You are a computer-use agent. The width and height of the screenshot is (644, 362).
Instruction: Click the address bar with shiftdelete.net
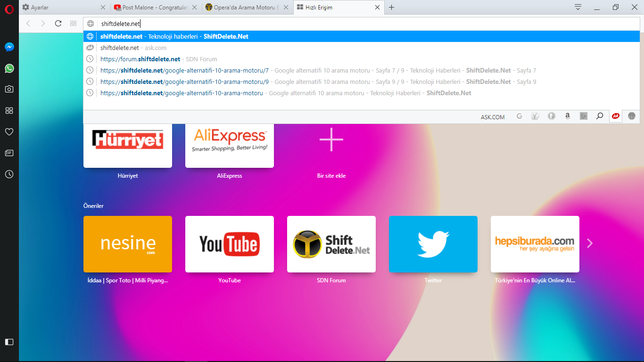(361, 24)
